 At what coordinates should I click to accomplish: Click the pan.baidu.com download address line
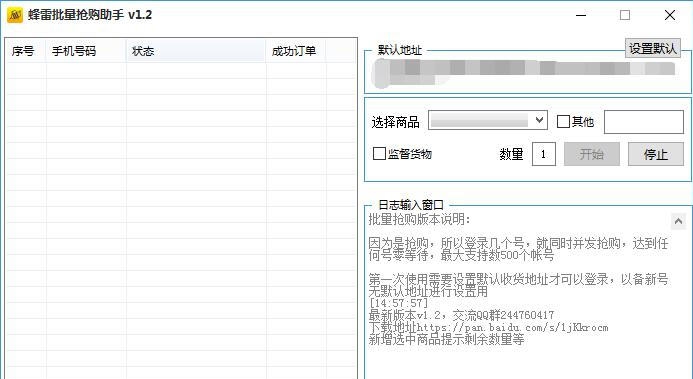pyautogui.click(x=488, y=328)
